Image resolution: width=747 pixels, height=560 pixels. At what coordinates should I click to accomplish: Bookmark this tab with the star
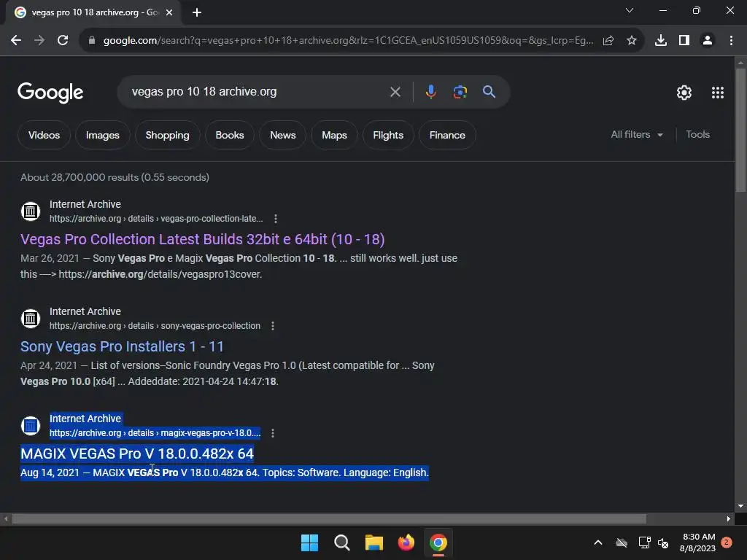point(632,41)
